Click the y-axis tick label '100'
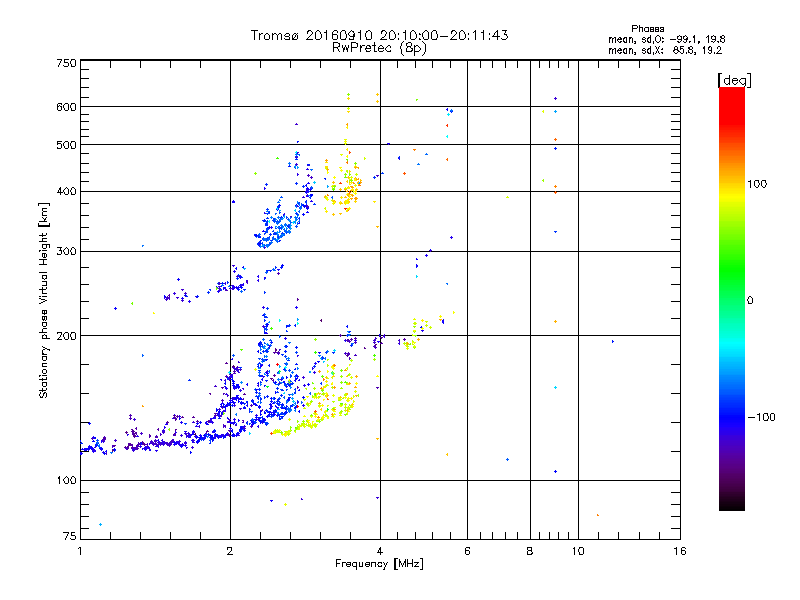Image resolution: width=800 pixels, height=600 pixels. tap(67, 480)
